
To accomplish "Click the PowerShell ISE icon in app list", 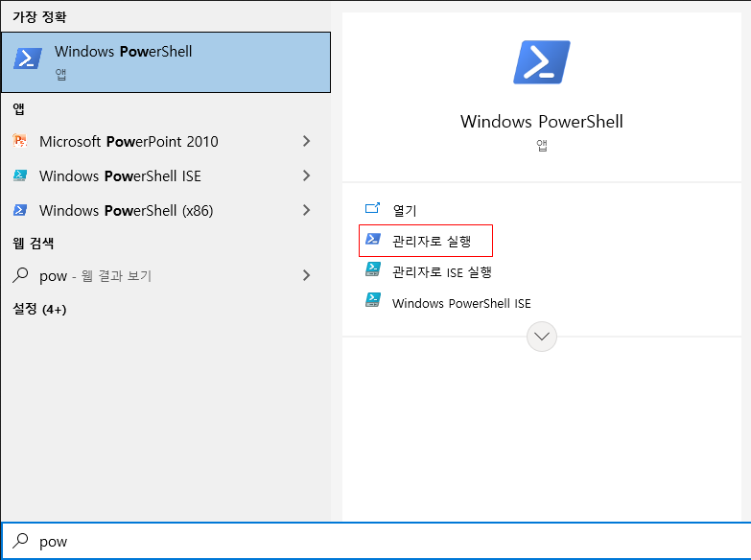I will click(19, 175).
